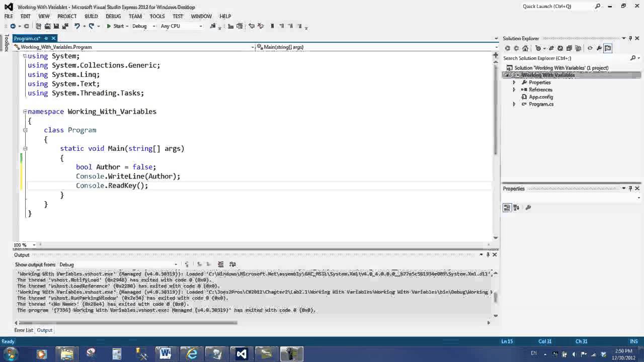Toggle auto-hide pin on Properties panel

point(630,189)
